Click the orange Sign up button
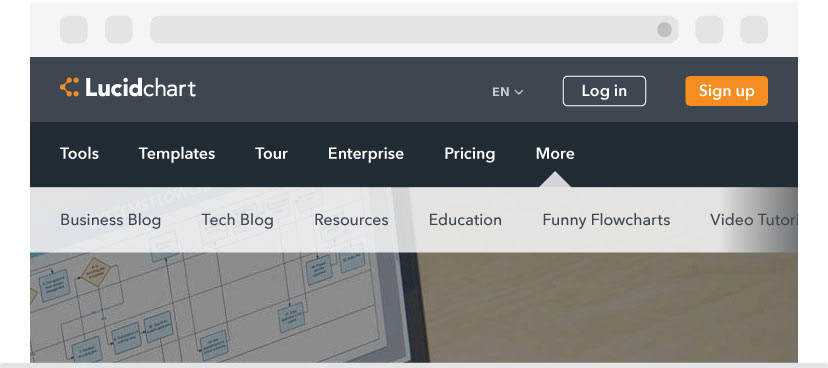Image resolution: width=828 pixels, height=368 pixels. click(x=727, y=91)
